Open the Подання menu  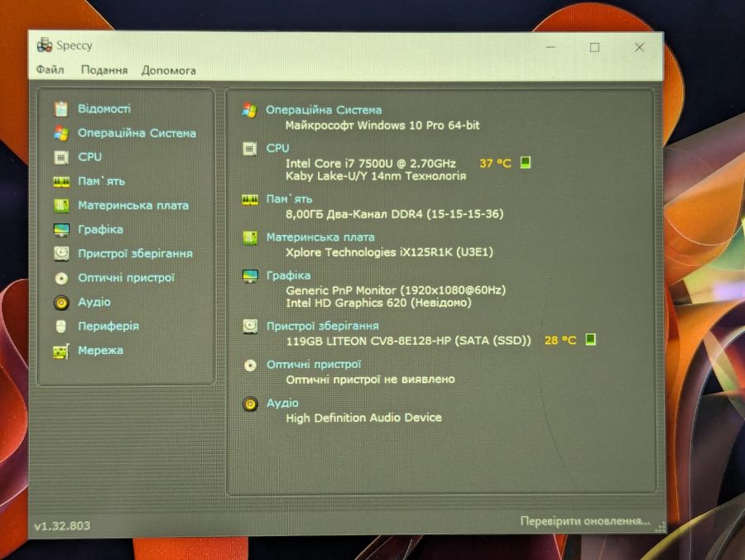pos(104,70)
